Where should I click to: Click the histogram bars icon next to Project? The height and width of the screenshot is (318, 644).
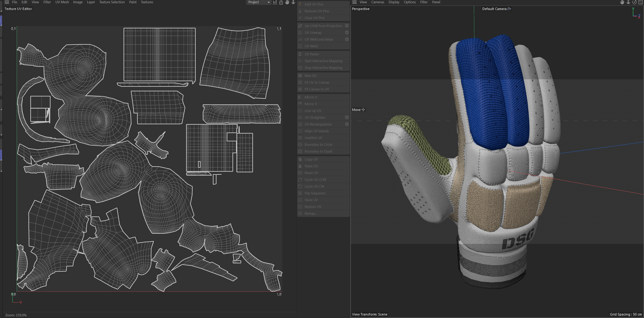(x=275, y=2)
